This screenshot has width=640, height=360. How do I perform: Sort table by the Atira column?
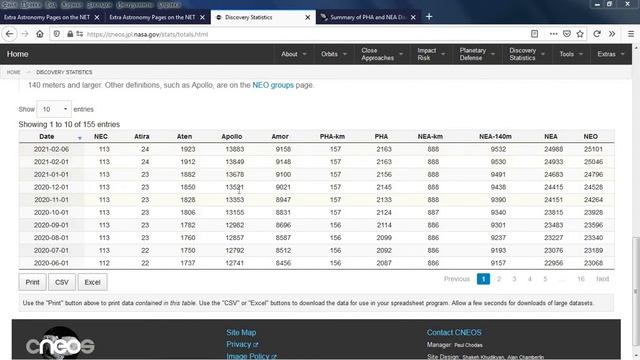(x=142, y=136)
